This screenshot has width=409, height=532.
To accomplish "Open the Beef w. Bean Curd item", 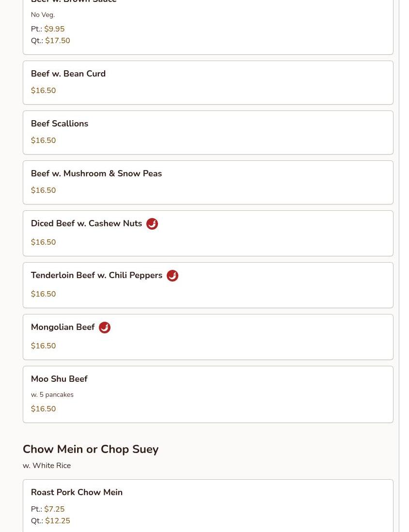I will (x=208, y=82).
